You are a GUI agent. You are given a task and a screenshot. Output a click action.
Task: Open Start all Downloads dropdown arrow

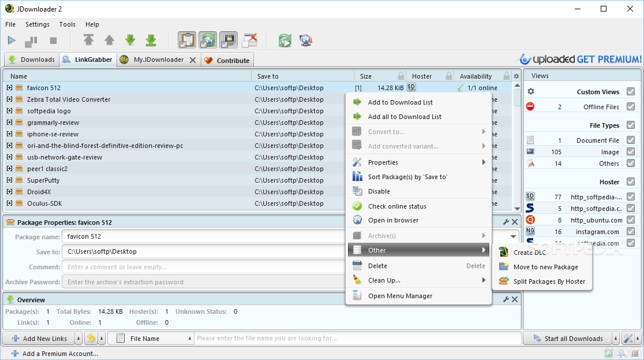[x=615, y=338]
